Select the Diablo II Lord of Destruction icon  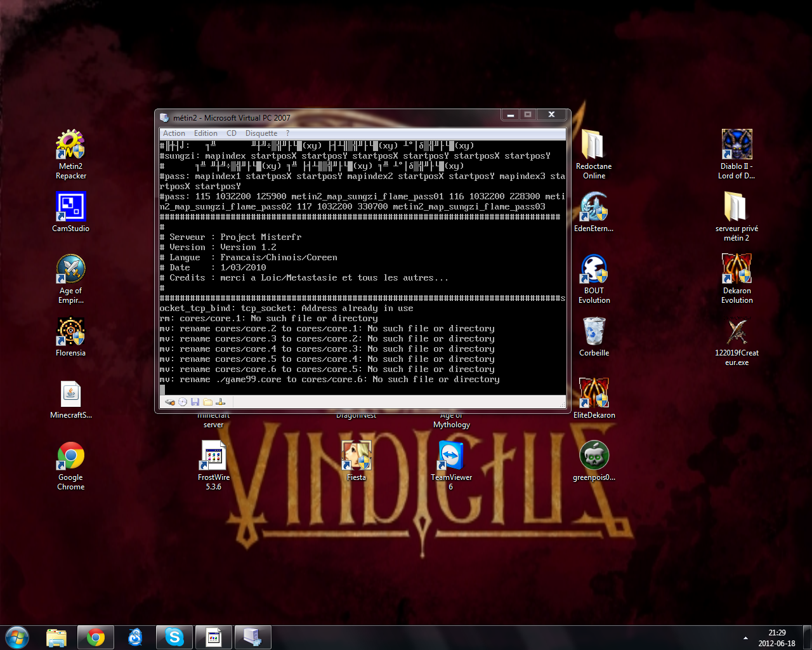pos(737,155)
